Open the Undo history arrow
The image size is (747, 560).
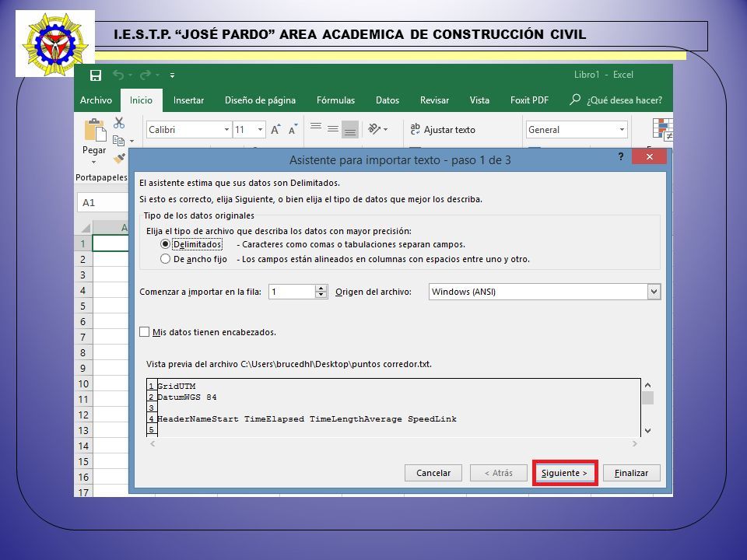(x=130, y=75)
